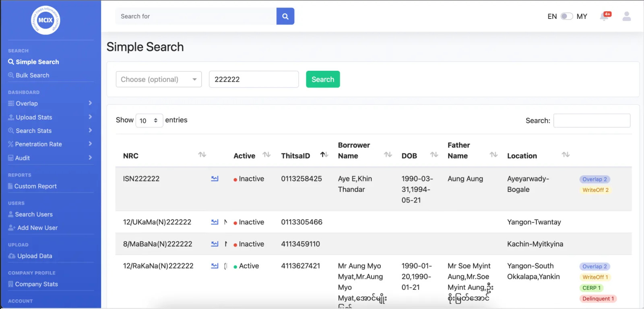Go to Add New User
This screenshot has height=309, width=644.
click(x=33, y=228)
